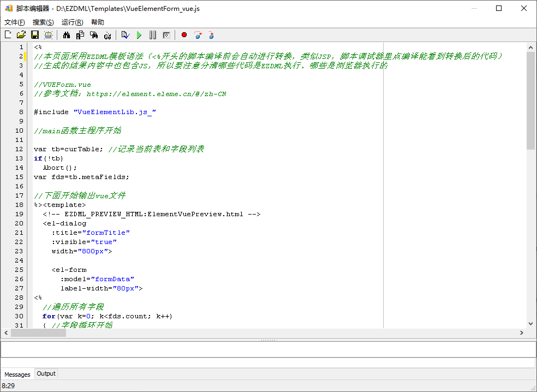Set a breakpoint with the red dot icon
Screen dimensions: 537x392
point(184,34)
